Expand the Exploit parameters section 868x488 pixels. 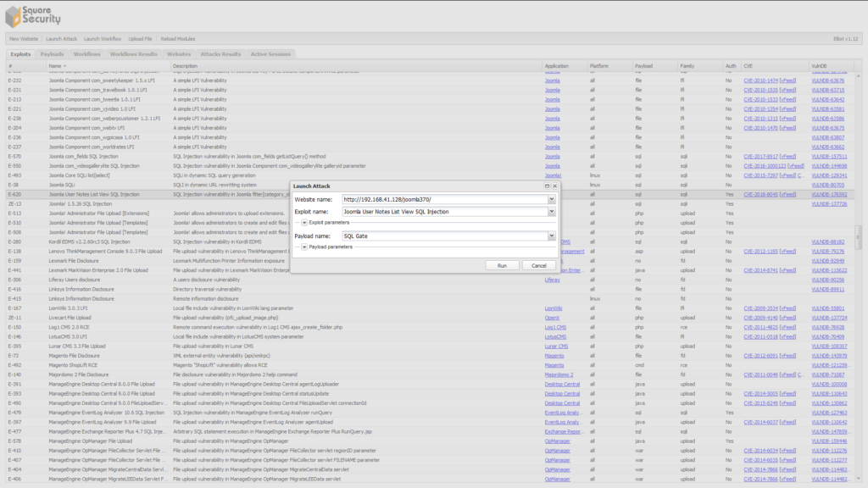click(304, 223)
